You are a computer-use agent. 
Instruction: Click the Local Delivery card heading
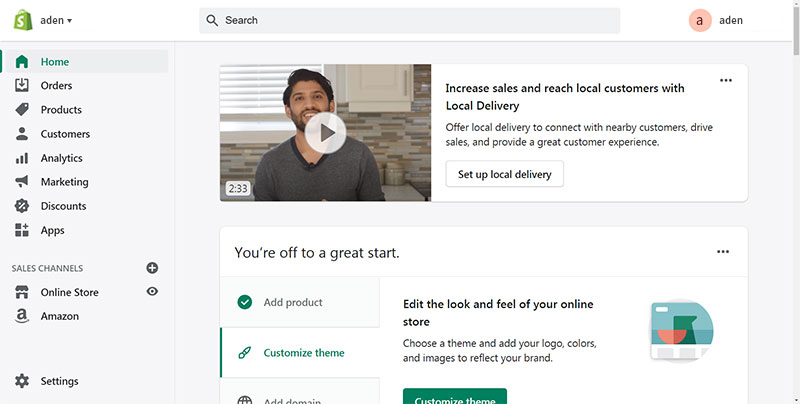[565, 97]
